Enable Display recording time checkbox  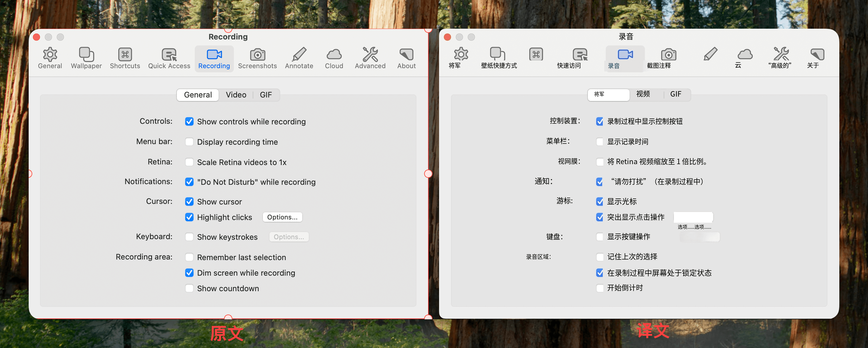(189, 142)
